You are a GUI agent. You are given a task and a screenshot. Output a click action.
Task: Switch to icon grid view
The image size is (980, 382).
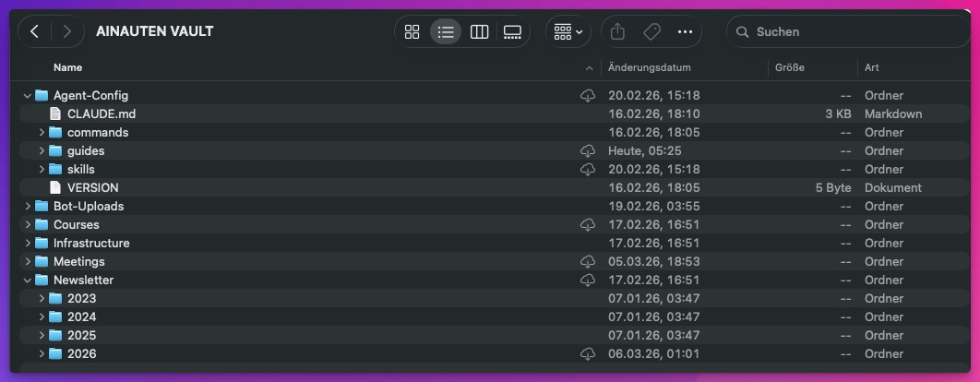pos(412,31)
